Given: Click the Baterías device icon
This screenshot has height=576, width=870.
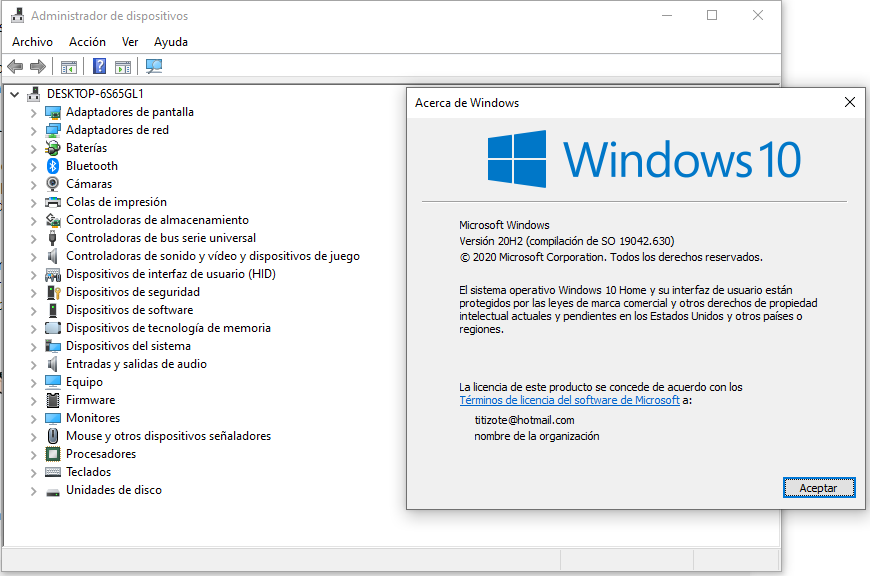Looking at the screenshot, I should (53, 148).
